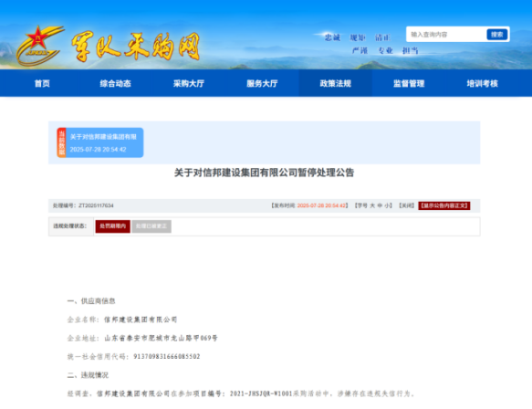Viewport: 532px width, 409px height.
Task: Click the red 显示公告内容正文 button
Action: pyautogui.click(x=444, y=205)
